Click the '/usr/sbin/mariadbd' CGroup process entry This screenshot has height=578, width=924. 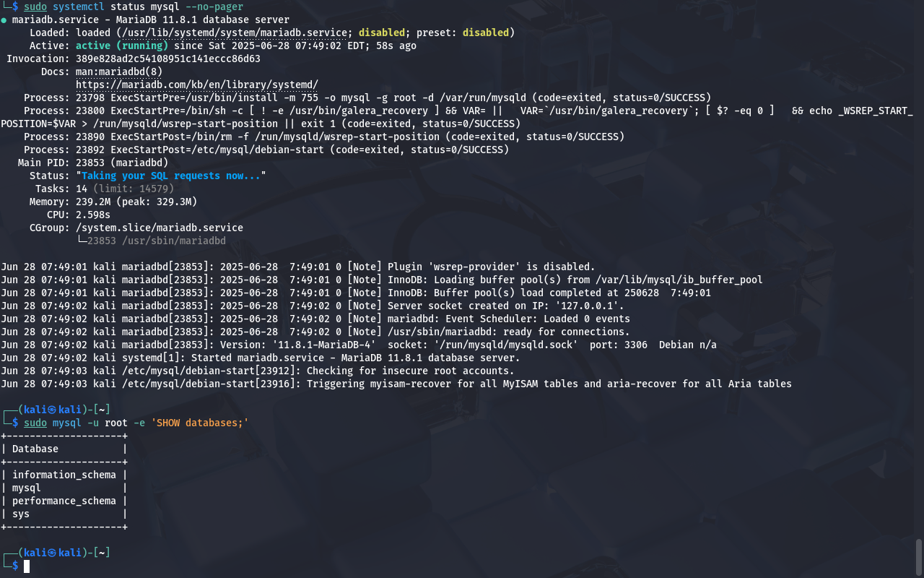click(x=157, y=241)
